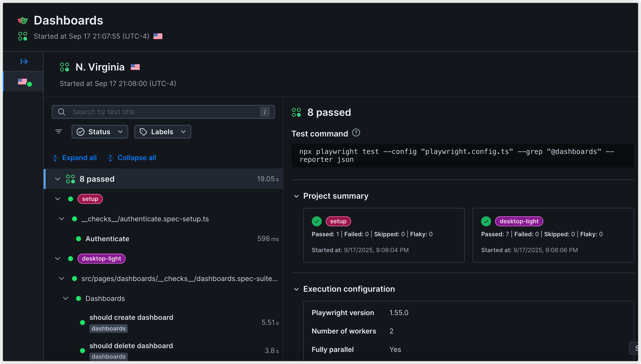Image resolution: width=641 pixels, height=364 pixels.
Task: Click the desktop-light tag in project summary
Action: 518,221
